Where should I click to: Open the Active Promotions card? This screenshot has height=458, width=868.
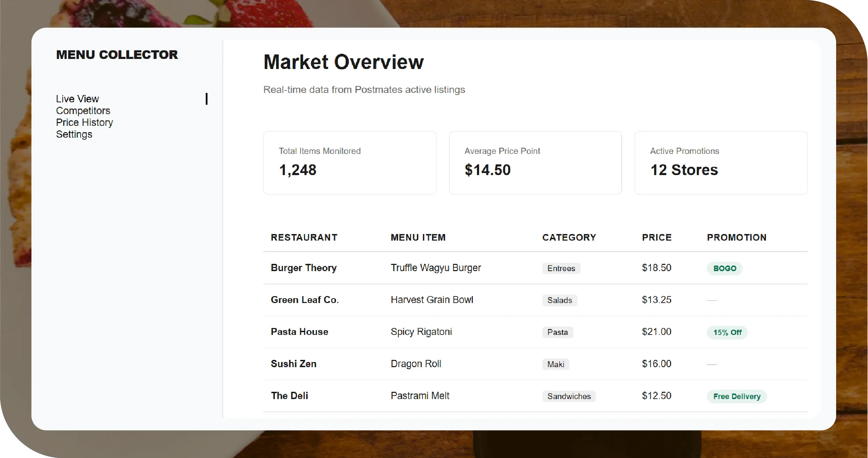(721, 163)
